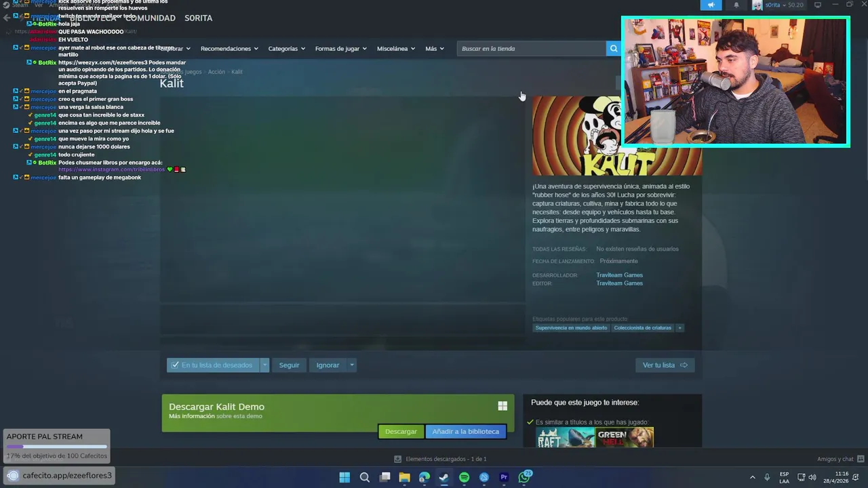Viewport: 868px width, 488px height.
Task: Expand the Miscelánea store menu
Action: click(x=395, y=49)
